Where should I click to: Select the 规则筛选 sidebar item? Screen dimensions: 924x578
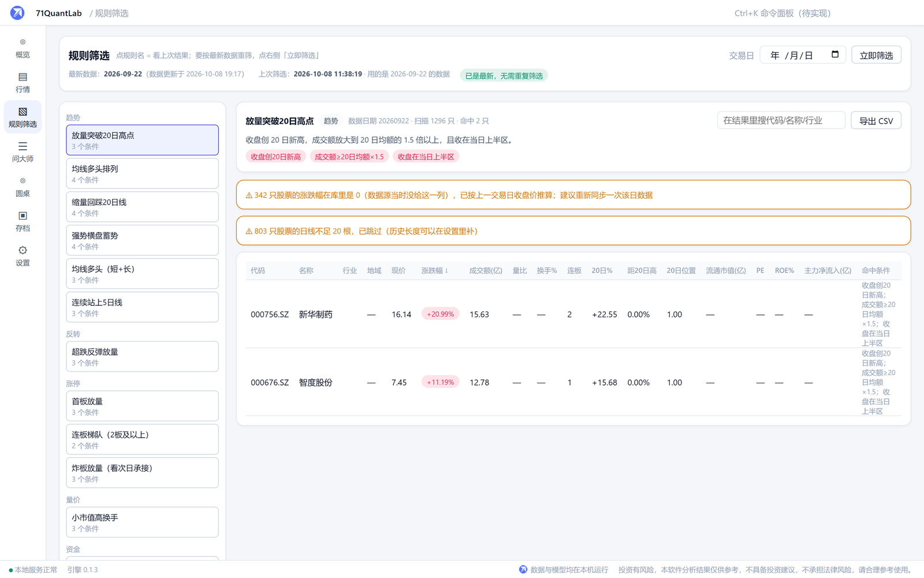coord(23,117)
